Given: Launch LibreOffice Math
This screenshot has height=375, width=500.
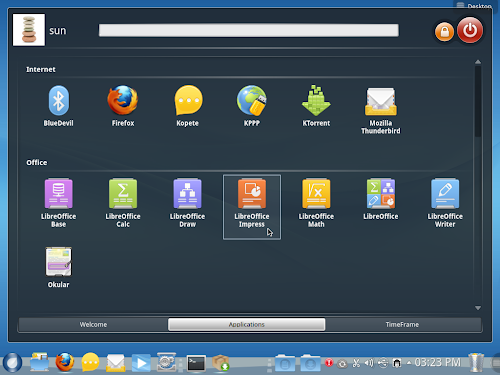Looking at the screenshot, I should click(x=316, y=203).
